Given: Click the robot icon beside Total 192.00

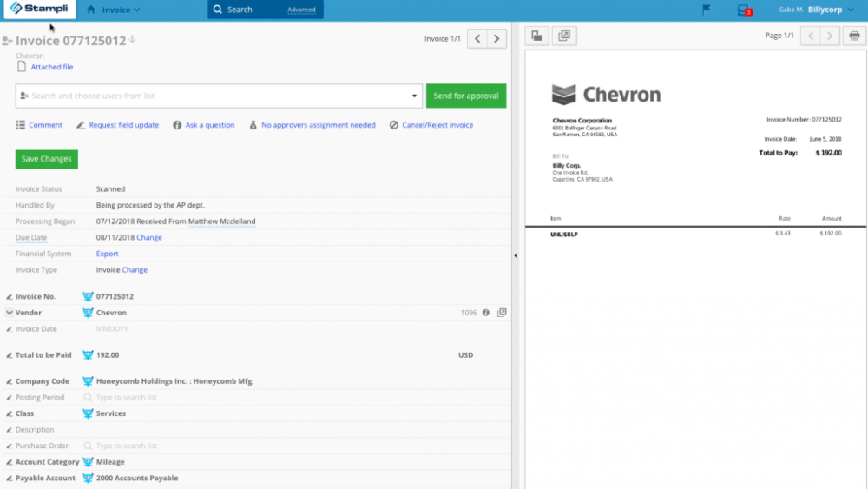Looking at the screenshot, I should tap(88, 355).
